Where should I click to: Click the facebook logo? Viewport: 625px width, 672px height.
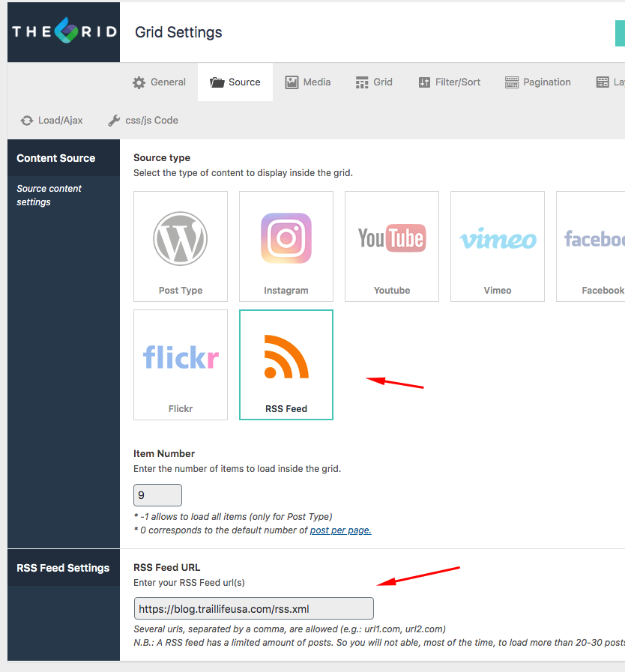click(594, 239)
